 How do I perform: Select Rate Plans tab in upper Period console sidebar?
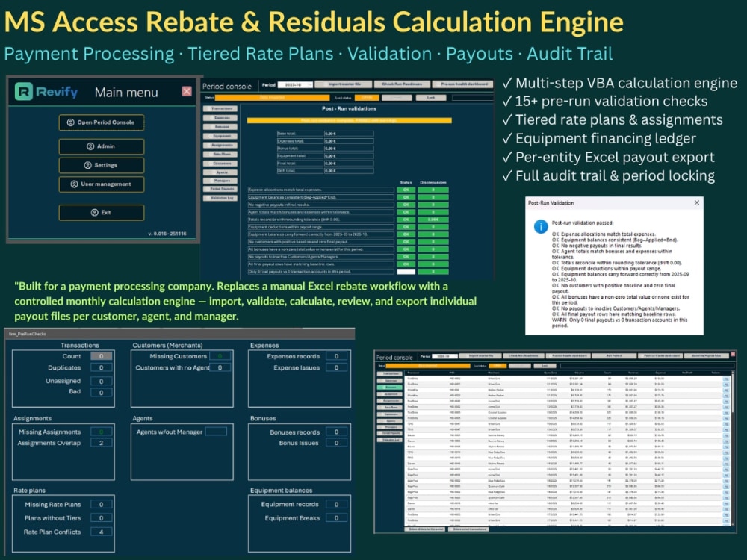pyautogui.click(x=220, y=154)
